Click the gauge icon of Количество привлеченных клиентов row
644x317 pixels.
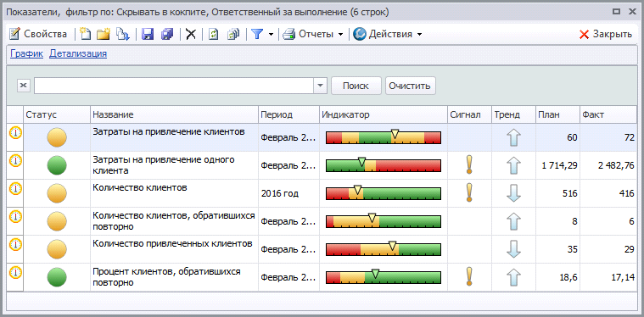[x=15, y=243]
